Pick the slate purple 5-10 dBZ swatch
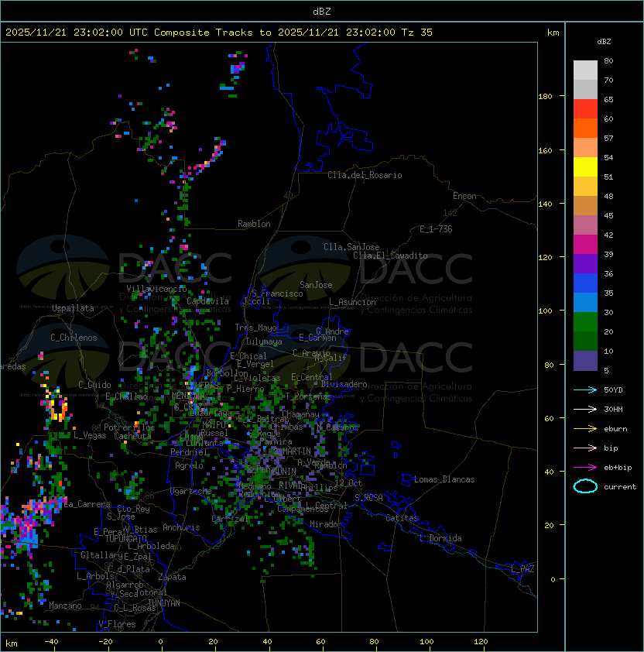The image size is (644, 652). click(x=585, y=361)
